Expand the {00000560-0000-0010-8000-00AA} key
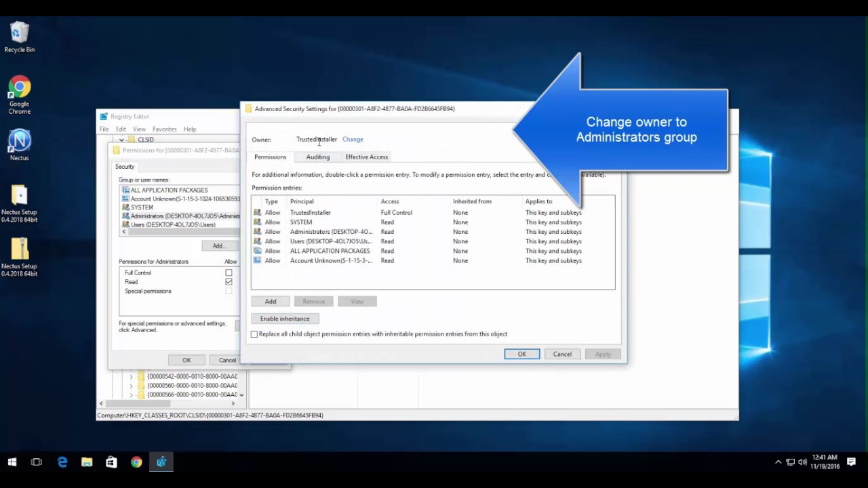This screenshot has height=488, width=868. pos(131,386)
